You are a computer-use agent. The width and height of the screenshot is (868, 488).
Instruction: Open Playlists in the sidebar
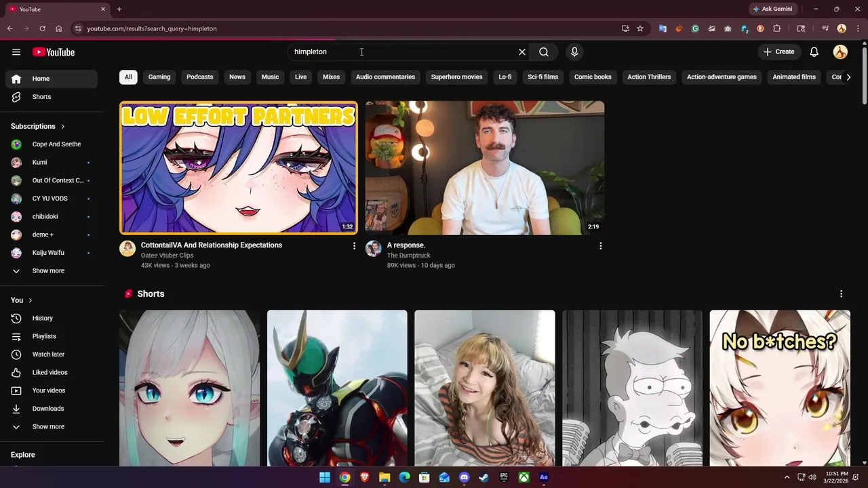point(52,336)
